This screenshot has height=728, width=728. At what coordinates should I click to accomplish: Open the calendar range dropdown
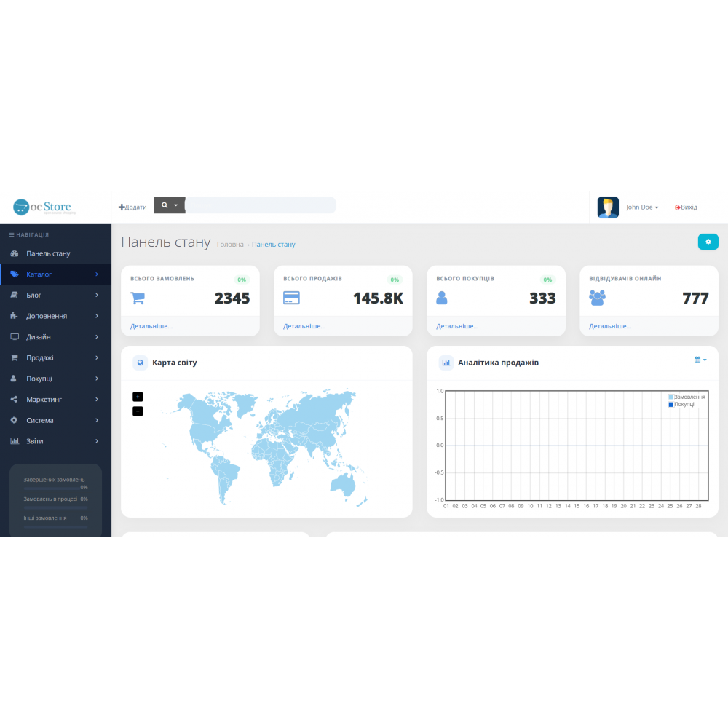700,360
